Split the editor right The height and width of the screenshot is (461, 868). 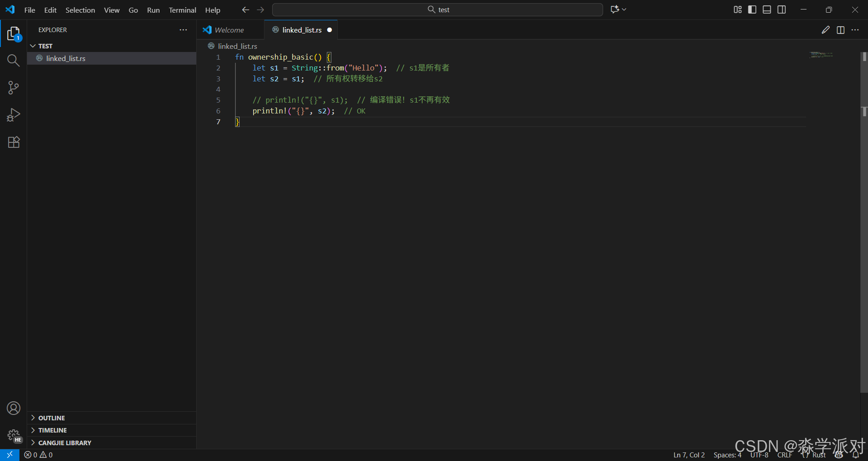click(840, 30)
